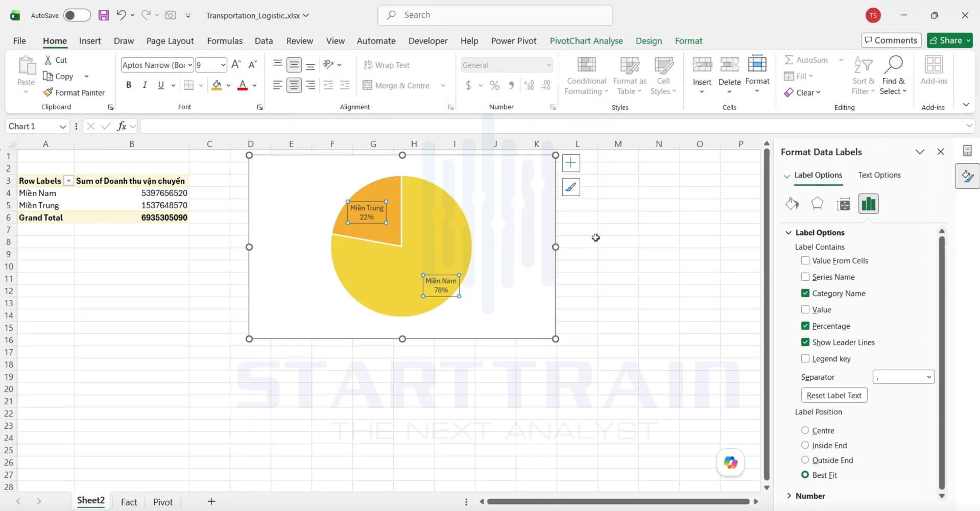The image size is (980, 511).
Task: Increase font size with the big A icon
Action: click(x=236, y=64)
